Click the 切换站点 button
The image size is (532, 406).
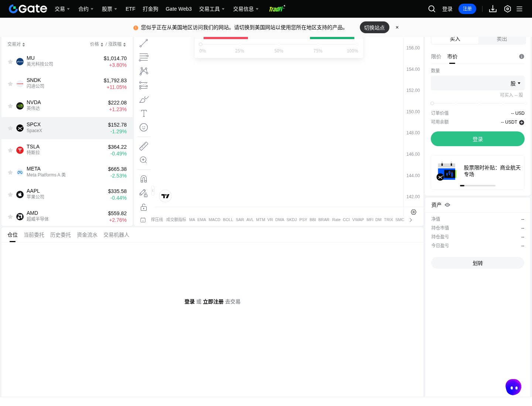(x=375, y=27)
